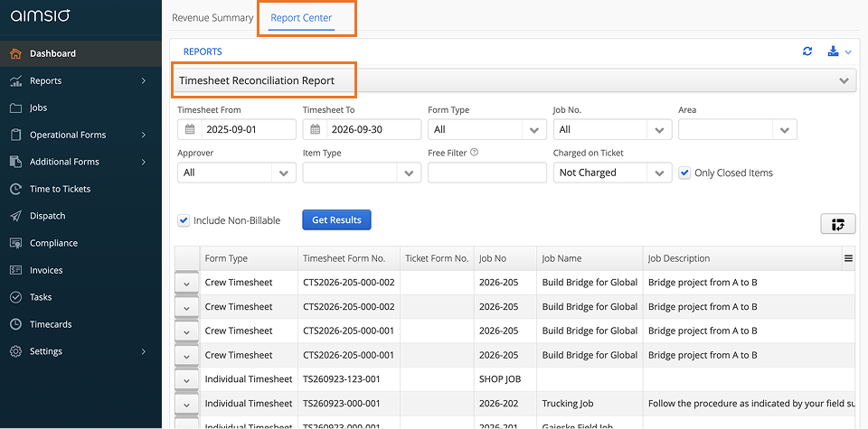Toggle the Only Closed Items checkbox
Image resolution: width=868 pixels, height=429 pixels.
684,173
